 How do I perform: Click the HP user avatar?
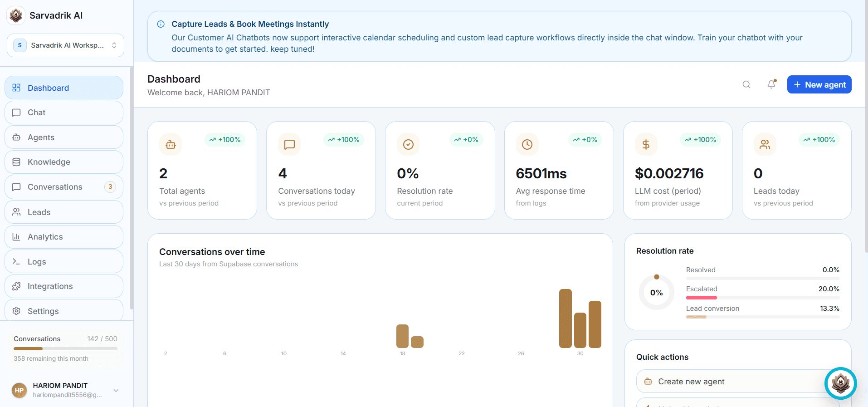pyautogui.click(x=19, y=390)
